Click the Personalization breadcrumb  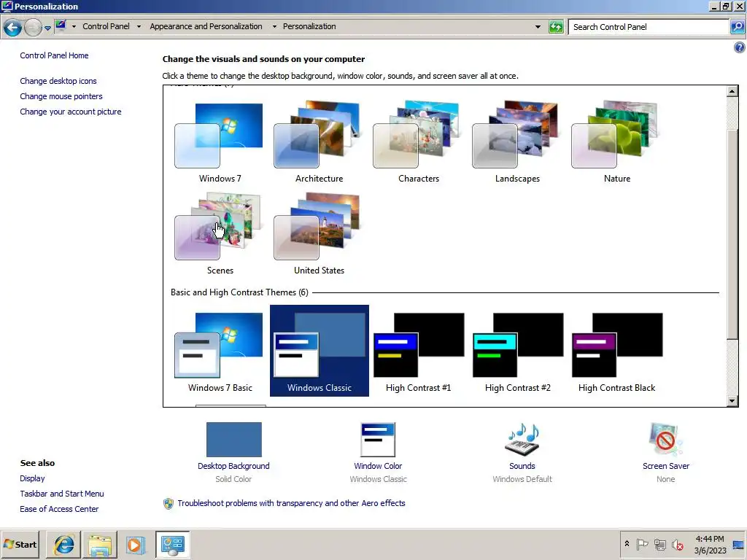(x=309, y=26)
